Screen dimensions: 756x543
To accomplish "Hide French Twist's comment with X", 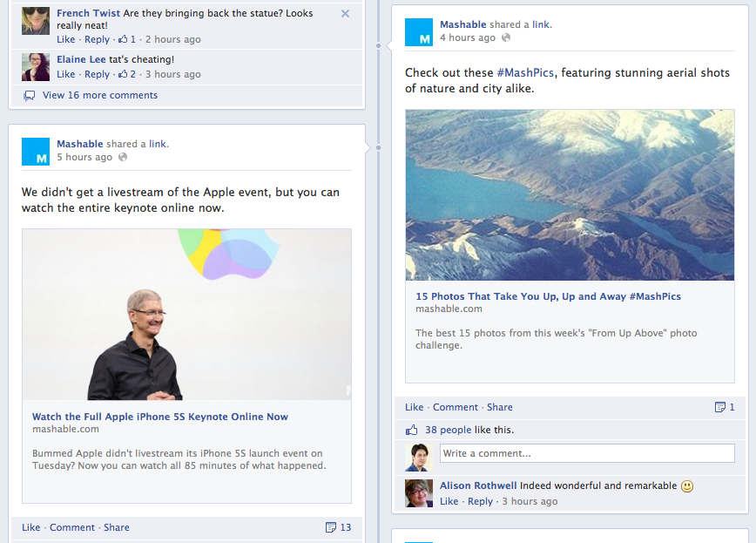I will tap(345, 14).
